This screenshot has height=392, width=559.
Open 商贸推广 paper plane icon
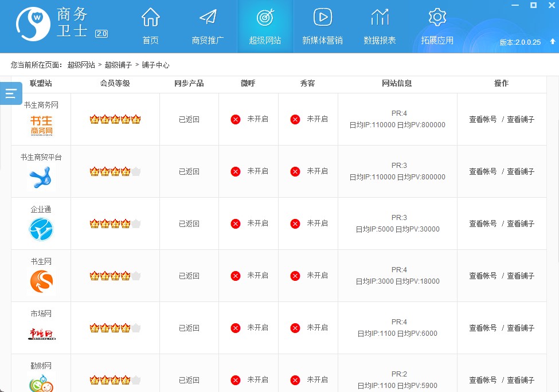coord(208,18)
